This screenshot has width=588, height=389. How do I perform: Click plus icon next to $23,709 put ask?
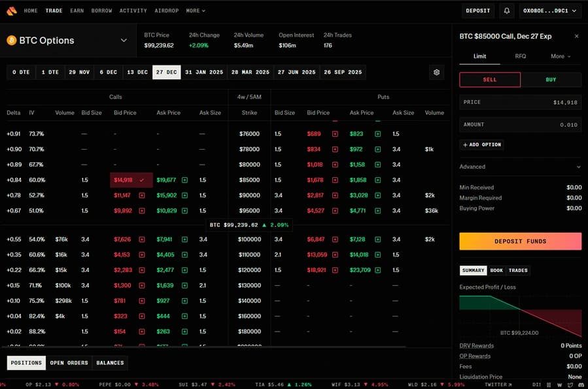(x=377, y=270)
